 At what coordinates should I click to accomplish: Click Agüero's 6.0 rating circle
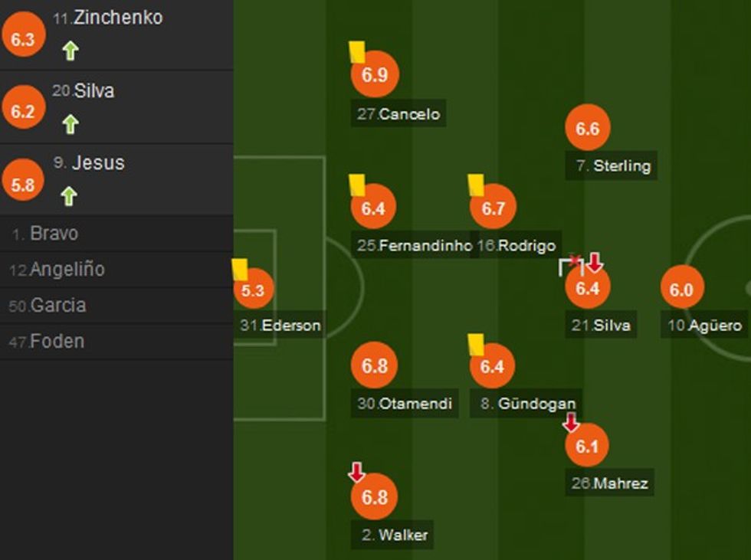[681, 290]
